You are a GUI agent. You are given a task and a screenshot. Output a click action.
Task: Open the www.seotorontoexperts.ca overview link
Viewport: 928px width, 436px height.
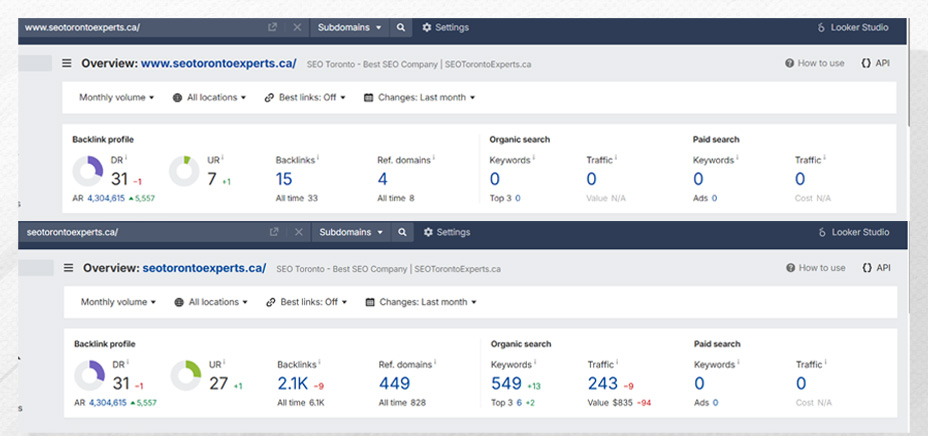click(x=218, y=63)
